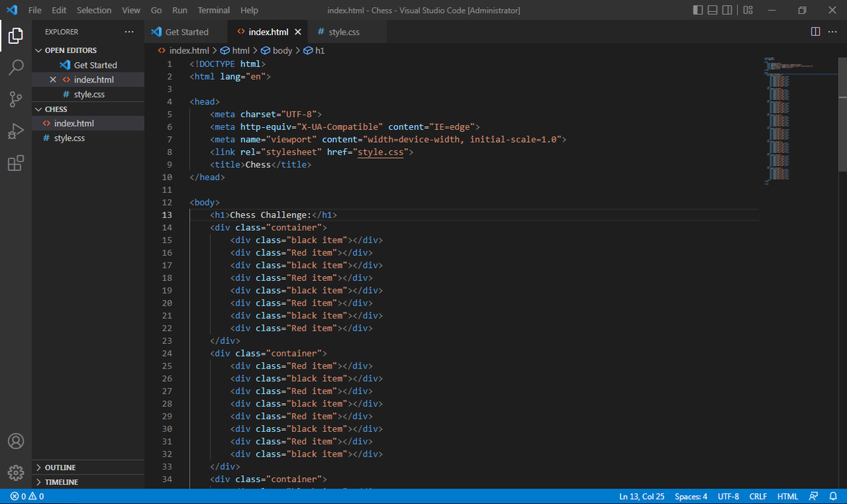
Task: Change line ending via CRLF
Action: point(758,496)
